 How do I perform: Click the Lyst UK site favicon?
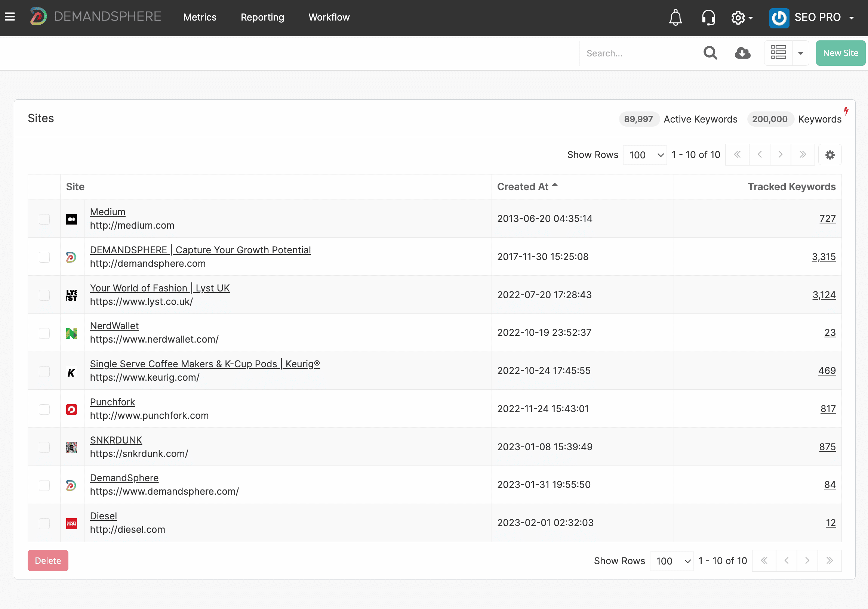pos(71,295)
